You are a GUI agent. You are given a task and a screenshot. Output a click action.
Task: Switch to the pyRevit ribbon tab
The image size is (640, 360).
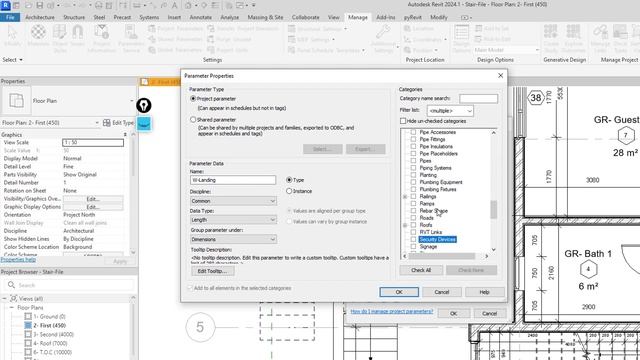pos(413,17)
